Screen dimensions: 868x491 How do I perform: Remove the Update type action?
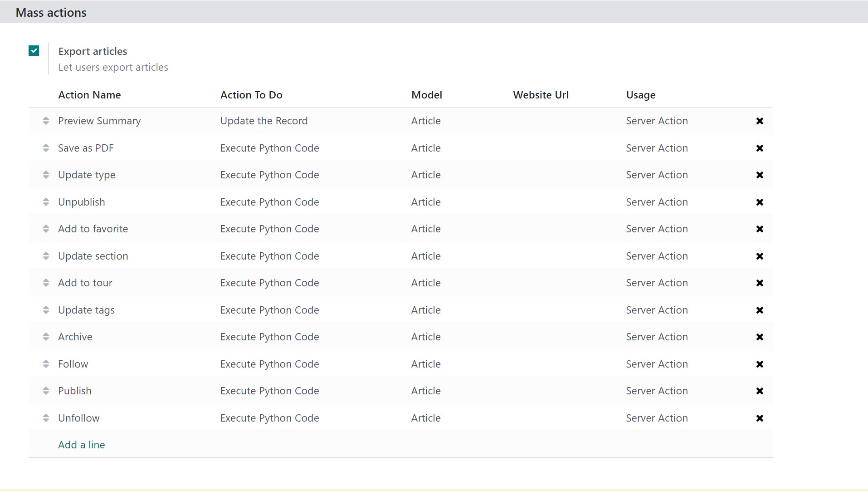pos(760,175)
